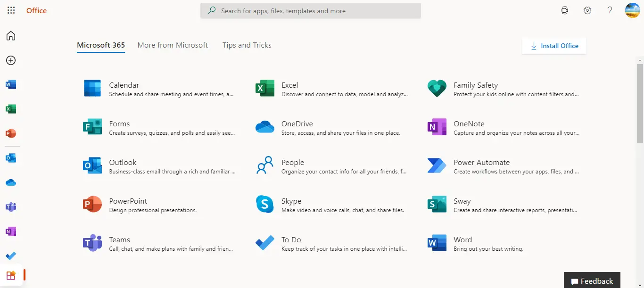Open the Settings gear
This screenshot has width=644, height=288.
tap(587, 10)
